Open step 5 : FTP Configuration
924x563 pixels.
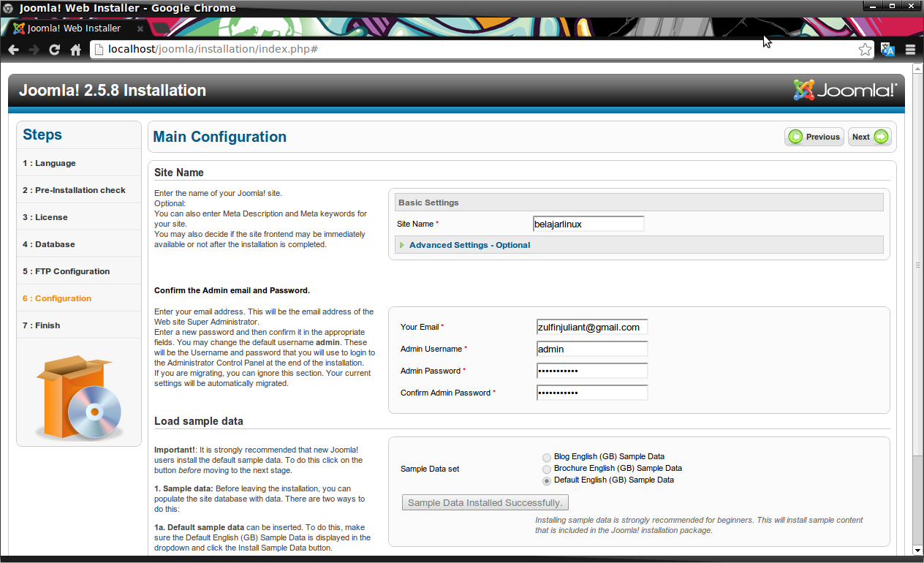pyautogui.click(x=79, y=271)
